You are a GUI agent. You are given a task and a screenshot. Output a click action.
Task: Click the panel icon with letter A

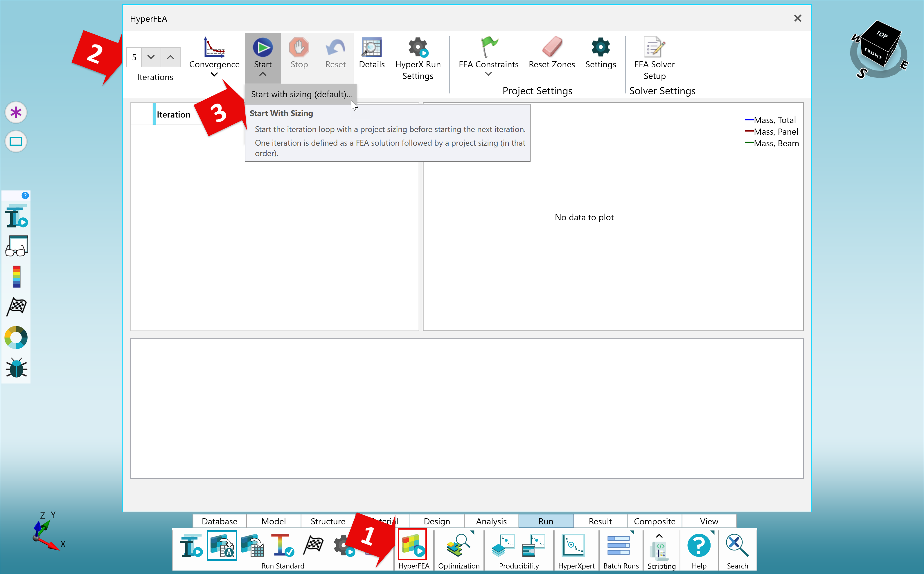[222, 546]
